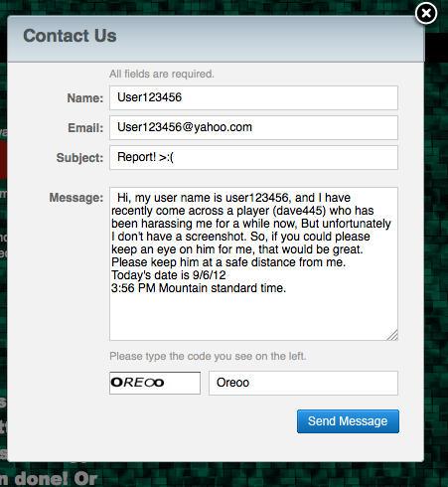Place cursor on "Mountain standard time." line

(223, 288)
